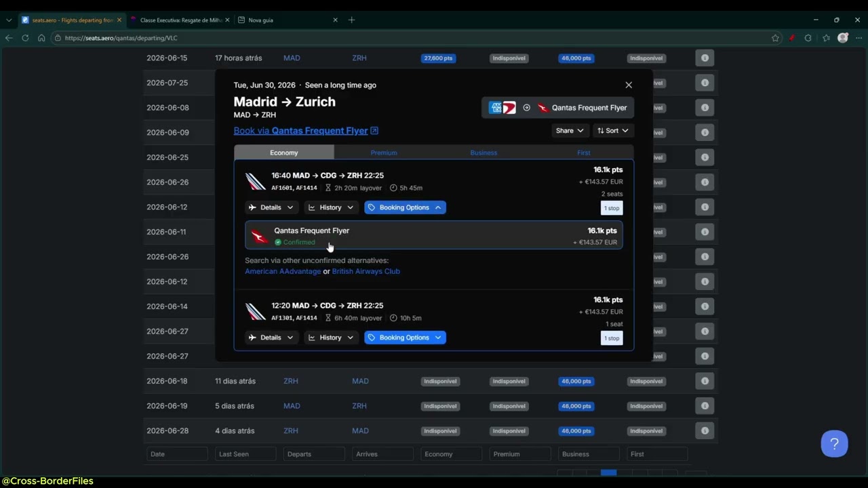This screenshot has height=488, width=868.
Task: Click the browser address bar URL
Action: coord(121,38)
